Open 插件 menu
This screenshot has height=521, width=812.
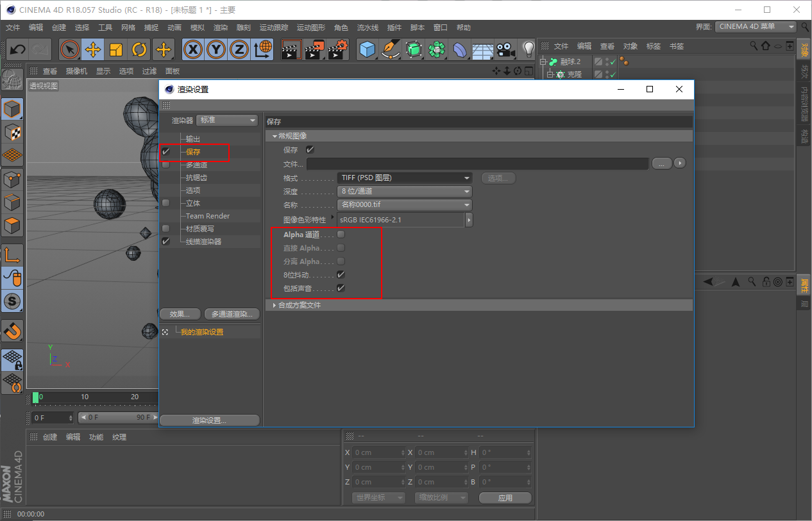click(x=394, y=28)
